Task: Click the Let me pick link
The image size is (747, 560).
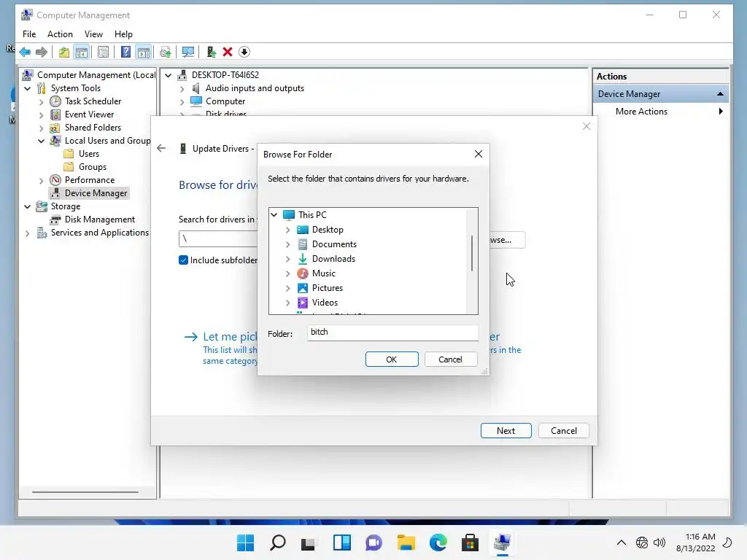Action: click(x=230, y=337)
